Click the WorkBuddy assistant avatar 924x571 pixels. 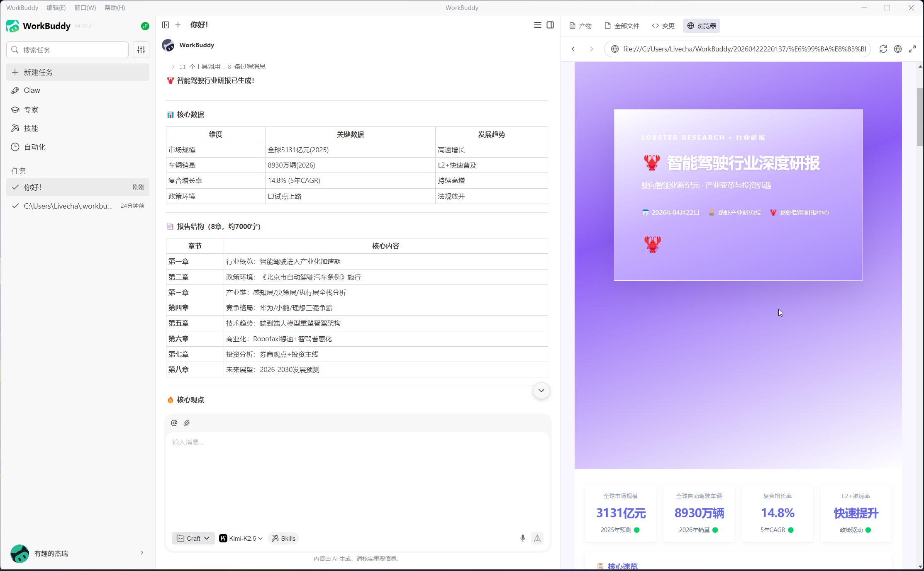coord(168,45)
